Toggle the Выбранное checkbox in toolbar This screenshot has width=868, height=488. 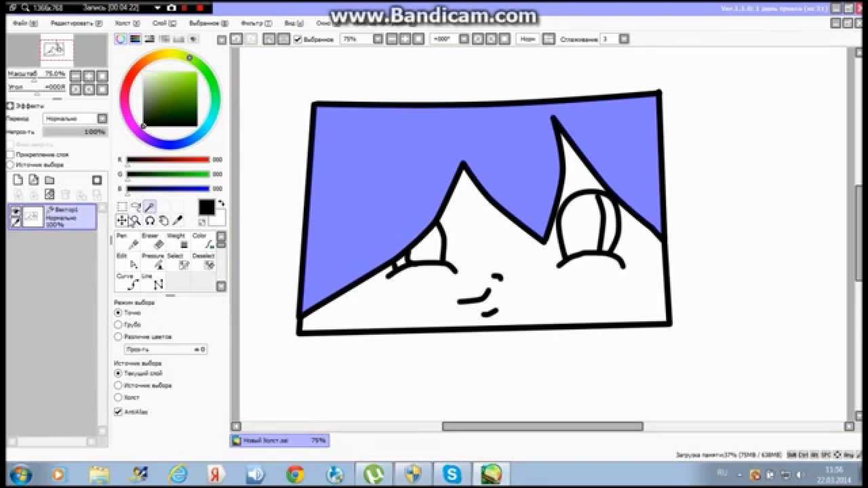(x=298, y=39)
